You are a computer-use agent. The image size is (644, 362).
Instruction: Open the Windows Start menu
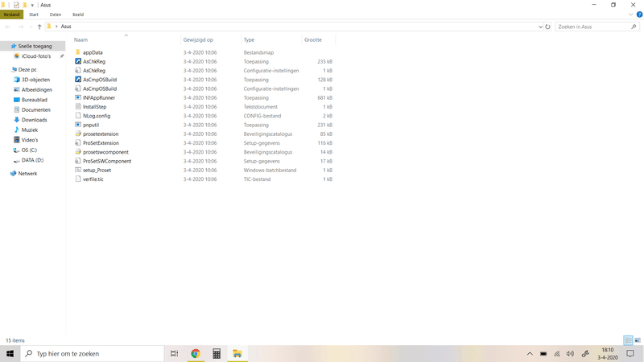tap(10, 353)
